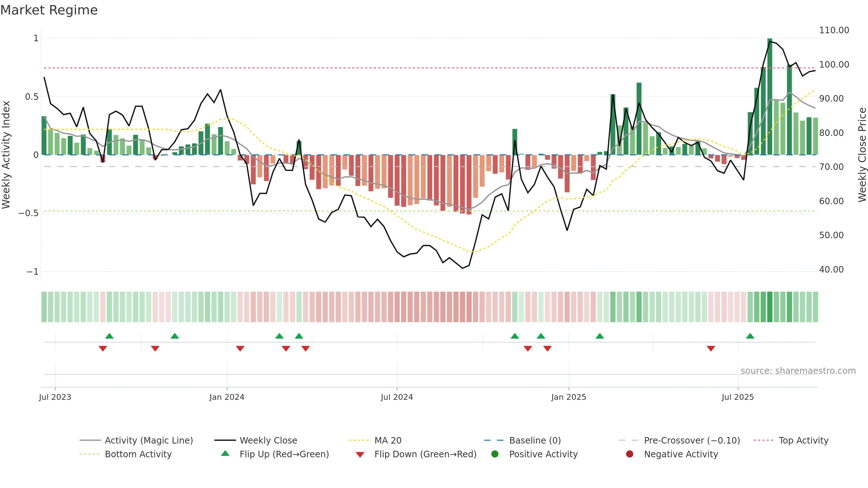Click the Top Activity pink dotted legend line

tap(763, 440)
